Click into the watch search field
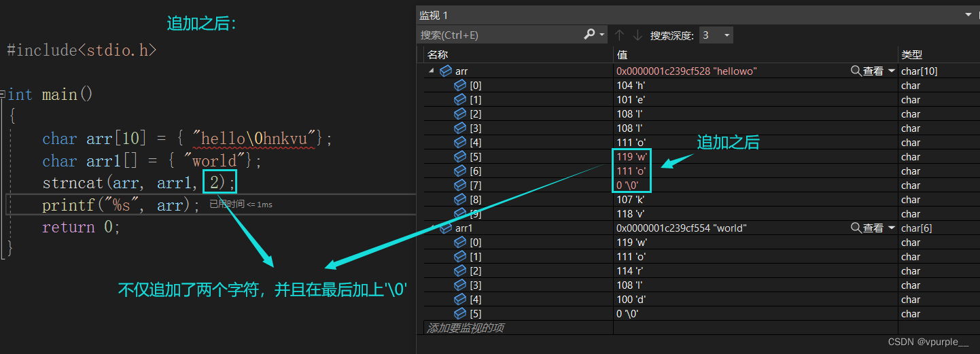The width and height of the screenshot is (980, 354). point(500,35)
